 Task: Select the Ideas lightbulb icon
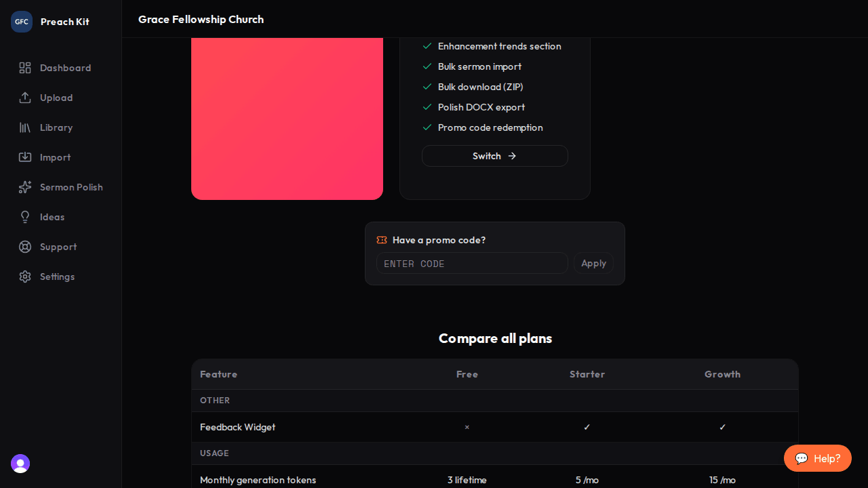25,217
